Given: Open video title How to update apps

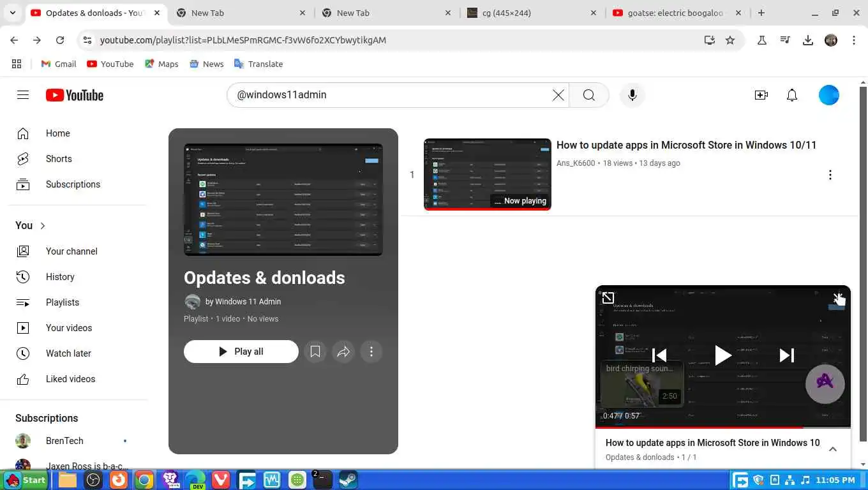Looking at the screenshot, I should point(686,145).
